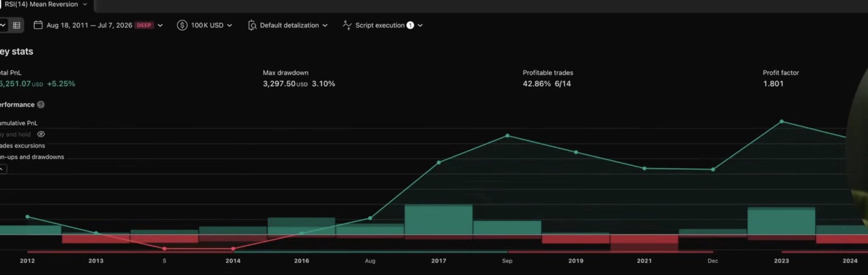Click the 2017 green profit bar
The image size is (868, 275).
(x=439, y=219)
